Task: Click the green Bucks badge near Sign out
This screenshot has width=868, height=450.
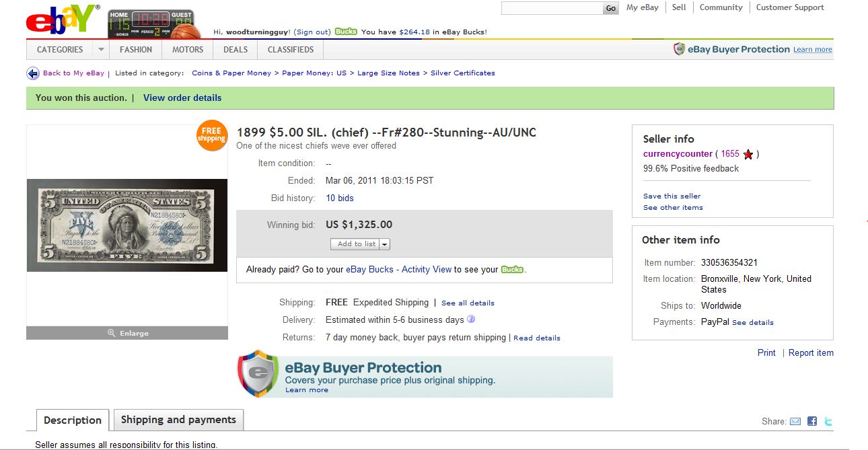Action: click(x=346, y=32)
